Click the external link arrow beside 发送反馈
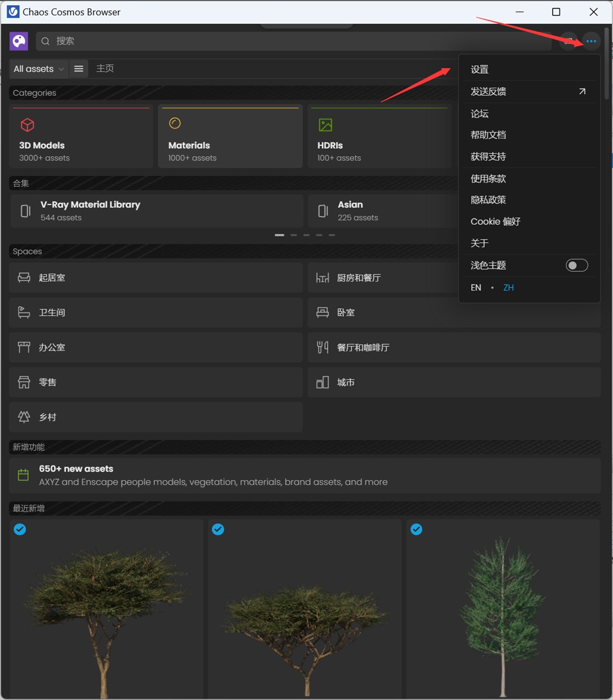Screen dimensions: 613x700 tap(582, 91)
